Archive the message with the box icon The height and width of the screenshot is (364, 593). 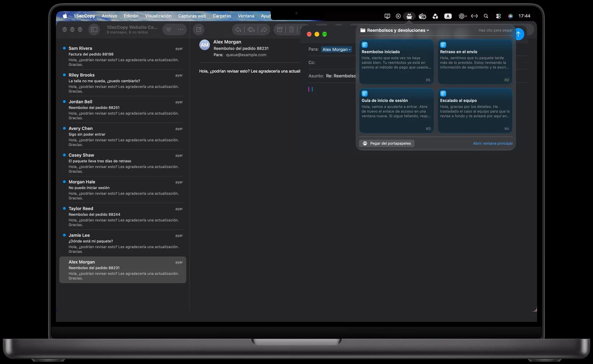coord(280,30)
